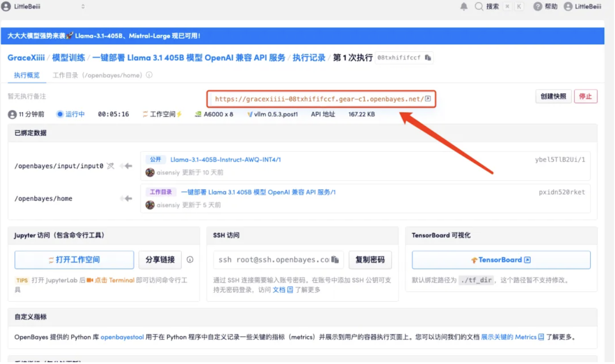Click the vllm 0.5.3.post1 runtime icon
This screenshot has height=364, width=615.
click(250, 114)
